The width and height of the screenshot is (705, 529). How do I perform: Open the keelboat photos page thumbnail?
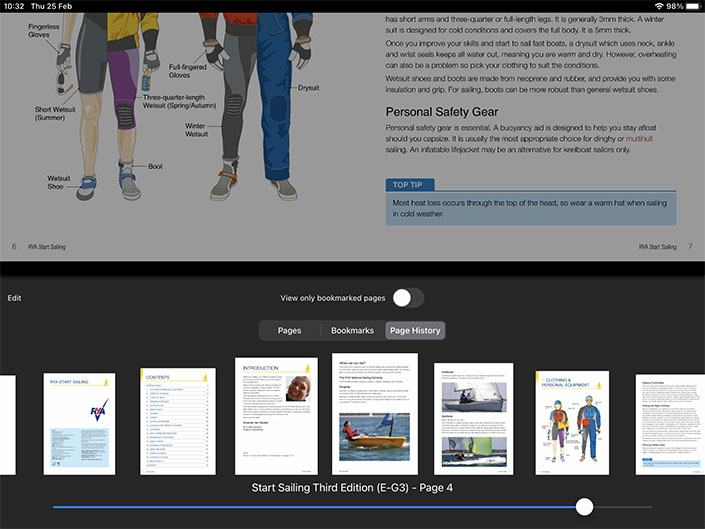[x=473, y=418]
